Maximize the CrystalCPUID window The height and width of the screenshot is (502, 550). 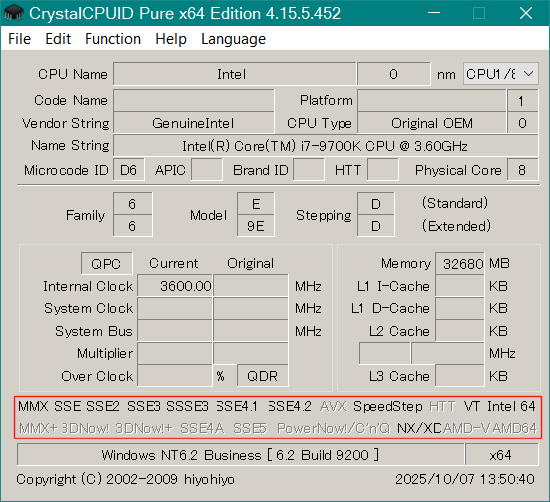(479, 13)
